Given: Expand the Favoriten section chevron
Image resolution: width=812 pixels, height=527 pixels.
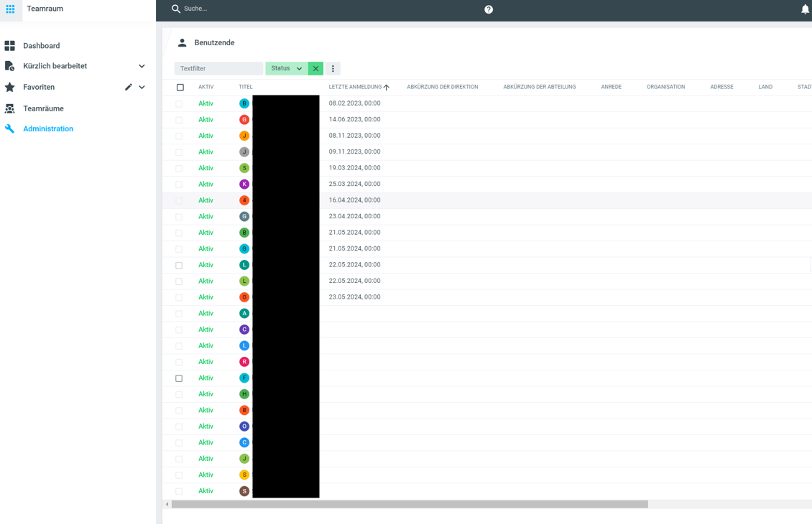Looking at the screenshot, I should click(x=142, y=88).
